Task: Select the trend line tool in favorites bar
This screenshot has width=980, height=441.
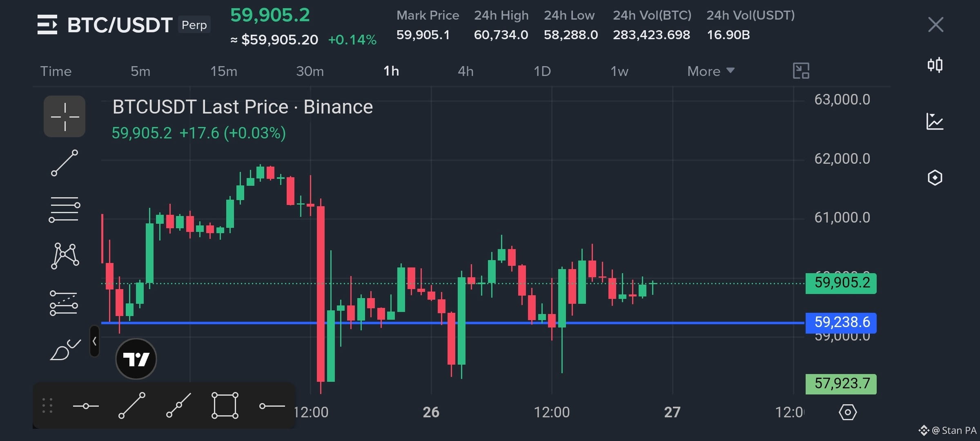Action: (132, 405)
